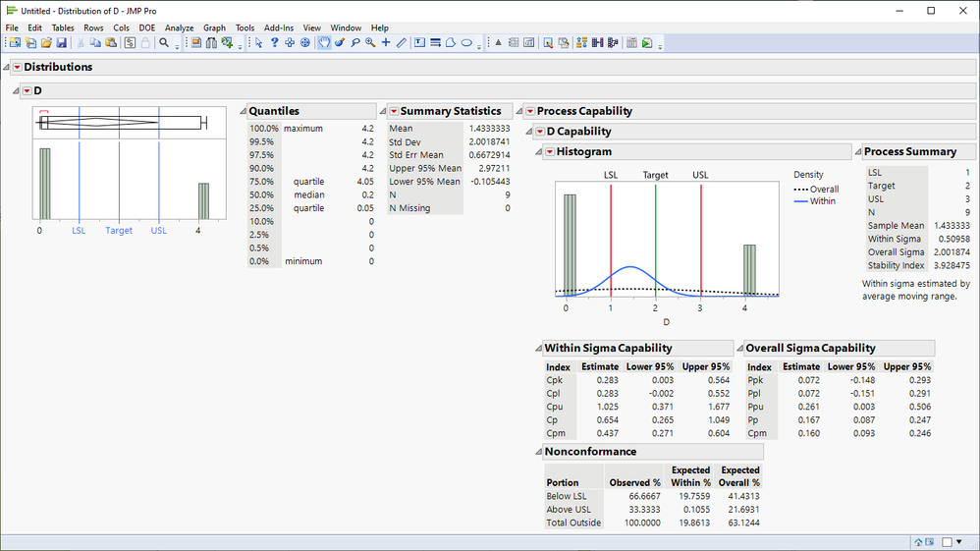This screenshot has width=980, height=551.
Task: Collapse the Quantiles section
Action: 243,112
